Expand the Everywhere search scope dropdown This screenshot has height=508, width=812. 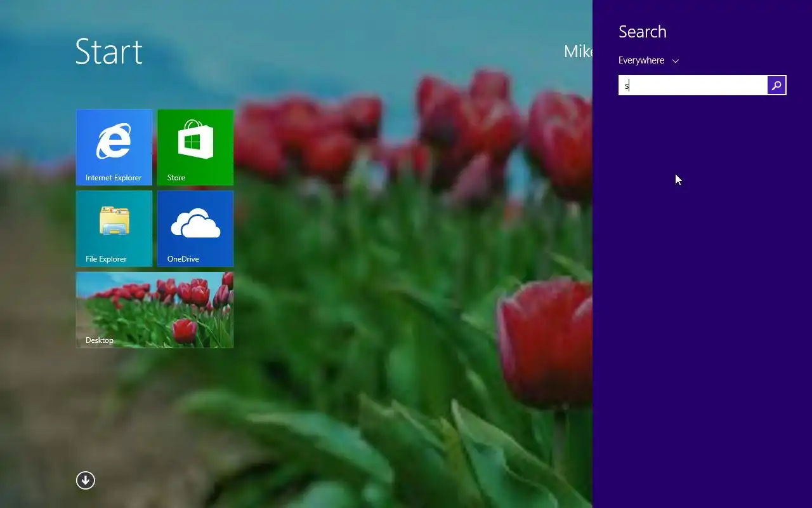click(648, 60)
